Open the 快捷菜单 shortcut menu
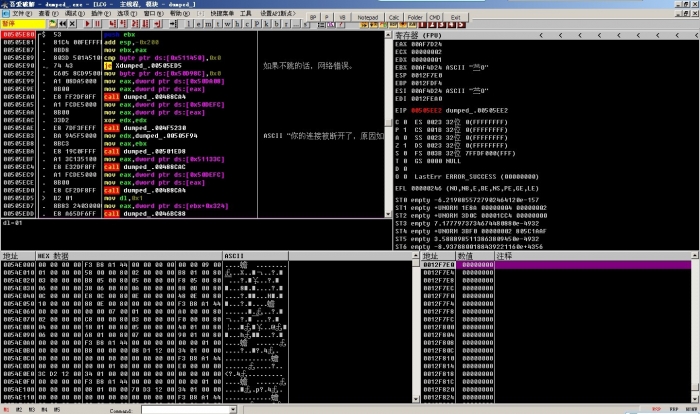The width and height of the screenshot is (700, 414). tap(222, 13)
